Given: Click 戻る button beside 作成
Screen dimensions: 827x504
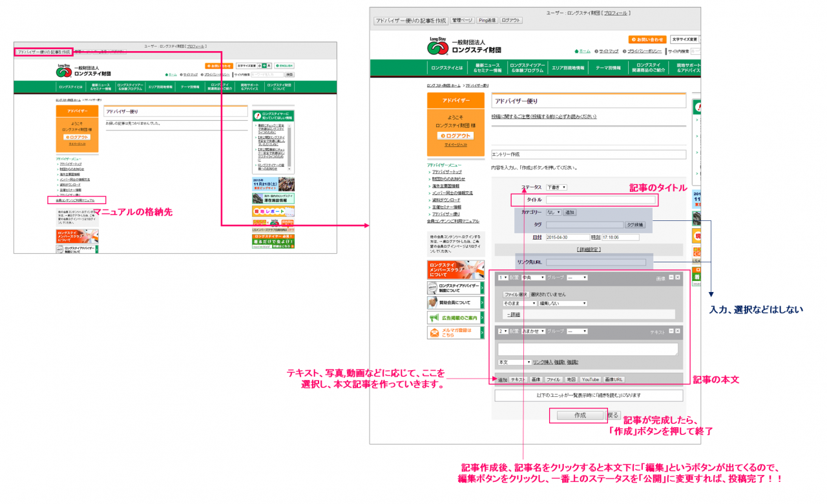Looking at the screenshot, I should pyautogui.click(x=613, y=415).
